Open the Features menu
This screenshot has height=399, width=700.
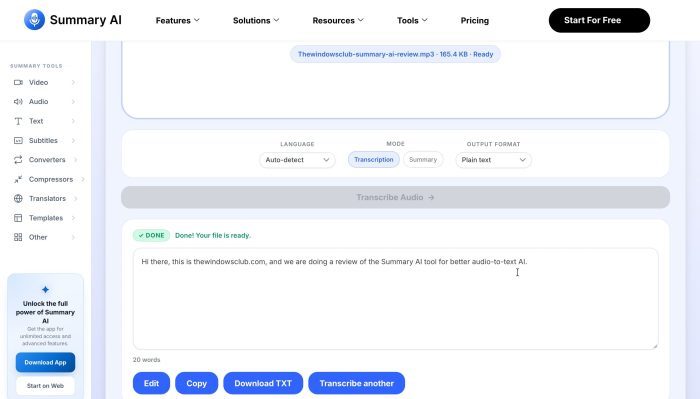coord(177,21)
